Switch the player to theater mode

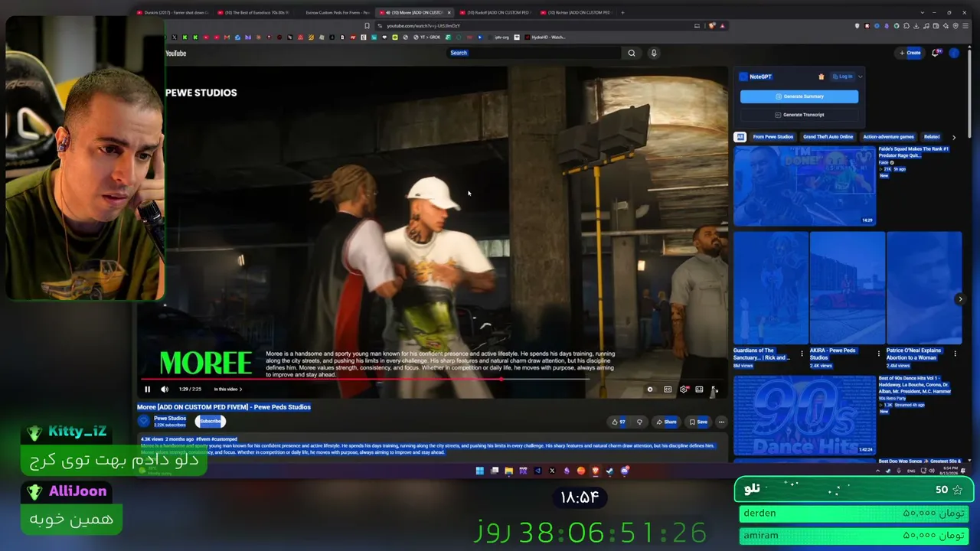pyautogui.click(x=699, y=390)
